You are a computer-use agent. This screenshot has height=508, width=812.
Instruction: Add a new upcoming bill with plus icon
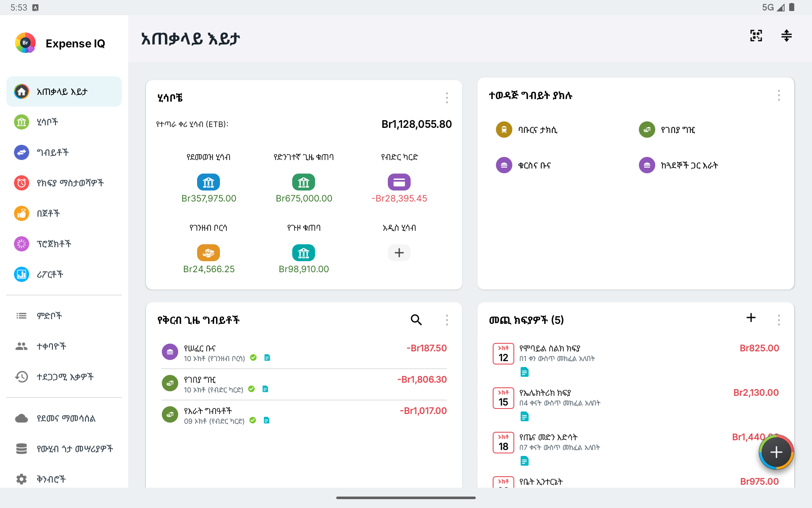pyautogui.click(x=751, y=317)
